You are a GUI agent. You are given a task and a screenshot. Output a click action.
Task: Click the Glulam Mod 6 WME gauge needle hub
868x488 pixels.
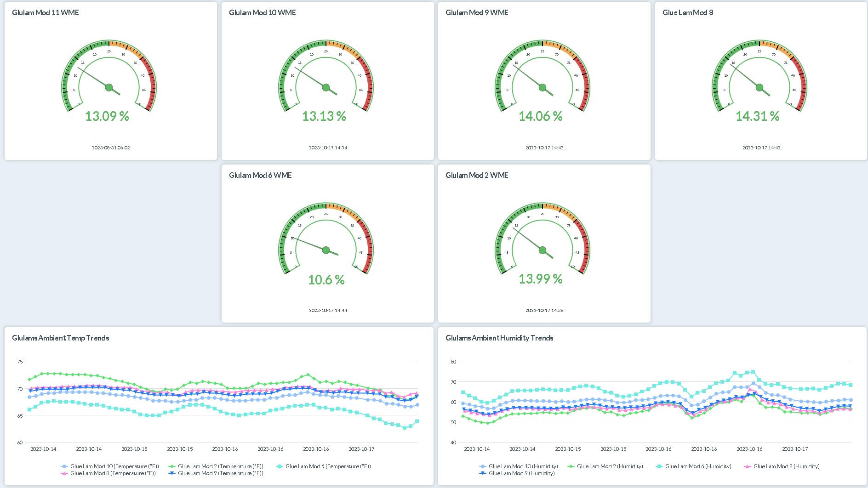click(x=326, y=250)
